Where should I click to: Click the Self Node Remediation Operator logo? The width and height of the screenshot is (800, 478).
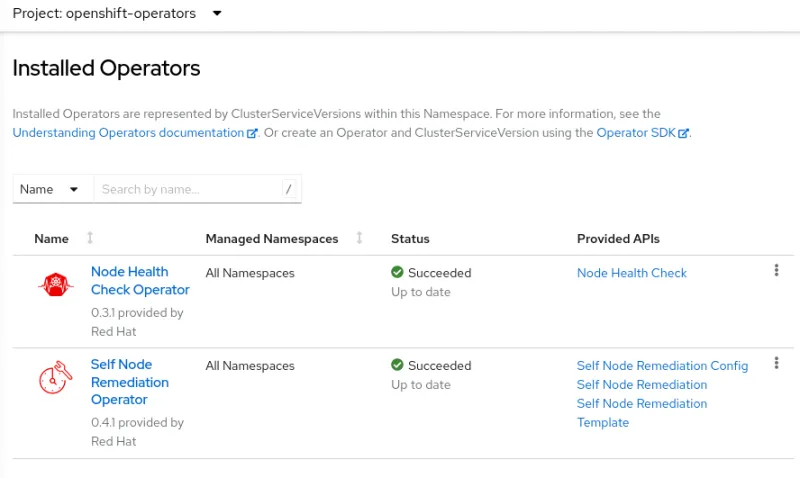(x=56, y=378)
